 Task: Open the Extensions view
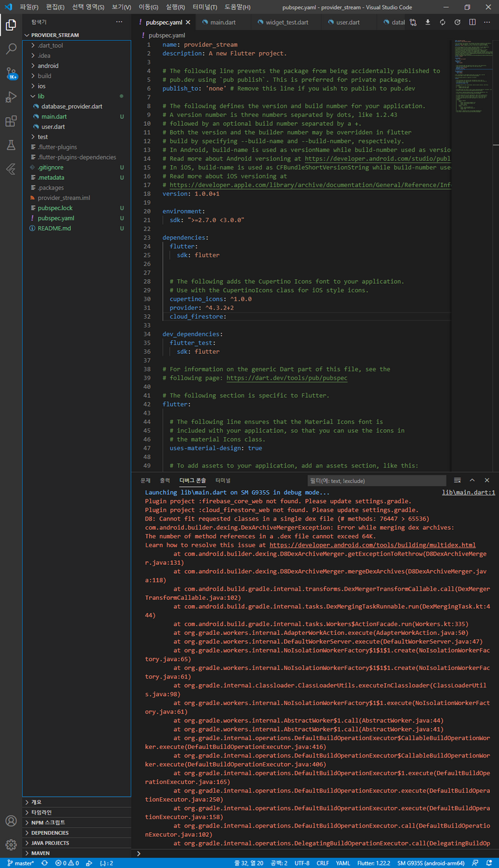[x=10, y=121]
